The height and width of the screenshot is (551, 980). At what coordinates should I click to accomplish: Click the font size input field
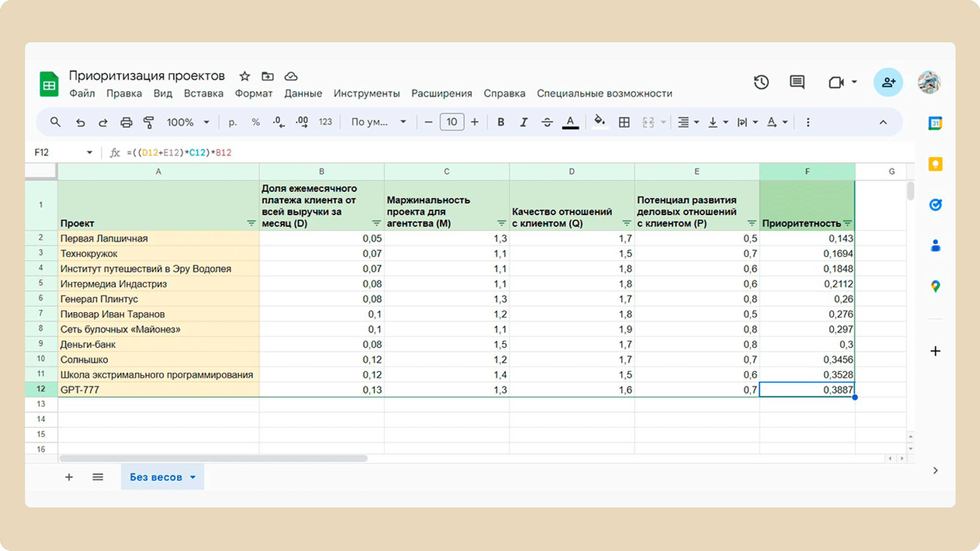click(452, 122)
